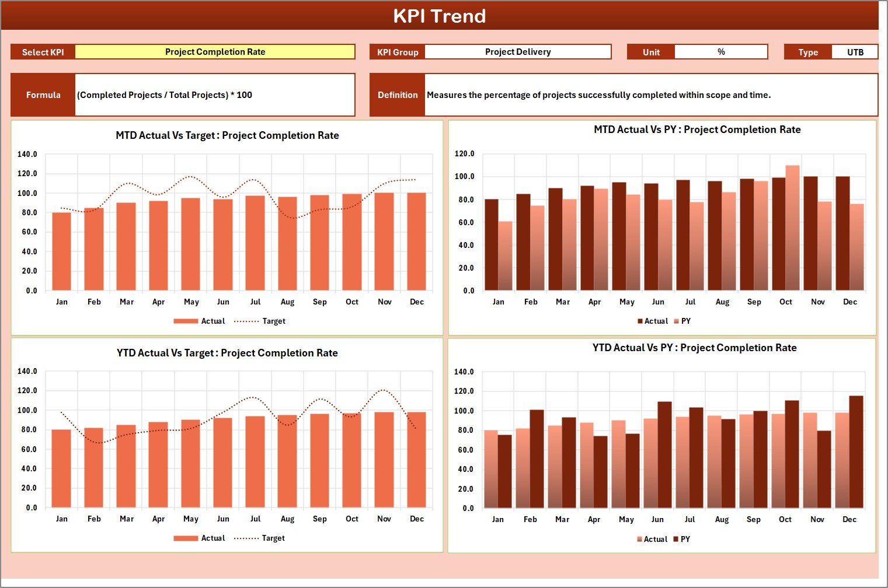Select Dec PY bar in YTD PY chart
This screenshot has height=588, width=888.
click(856, 452)
